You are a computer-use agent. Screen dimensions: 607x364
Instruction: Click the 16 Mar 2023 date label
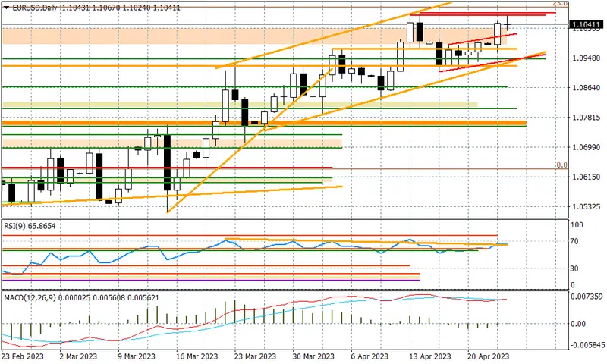coord(197,356)
